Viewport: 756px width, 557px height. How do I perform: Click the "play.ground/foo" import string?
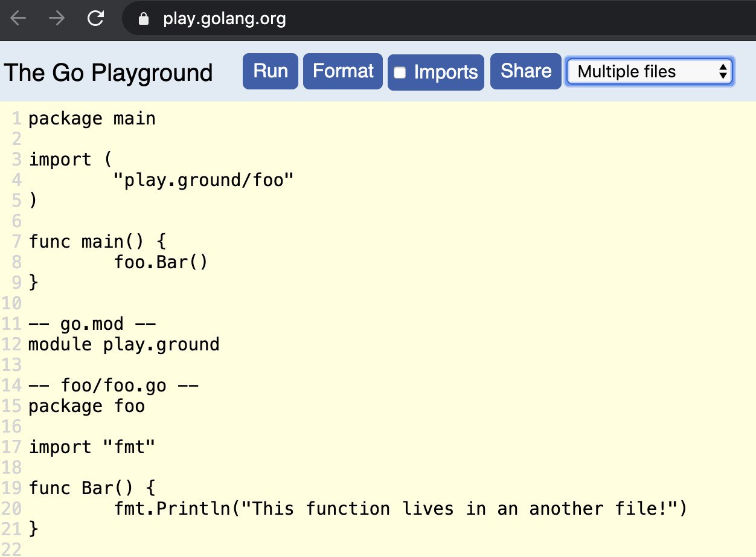[204, 180]
